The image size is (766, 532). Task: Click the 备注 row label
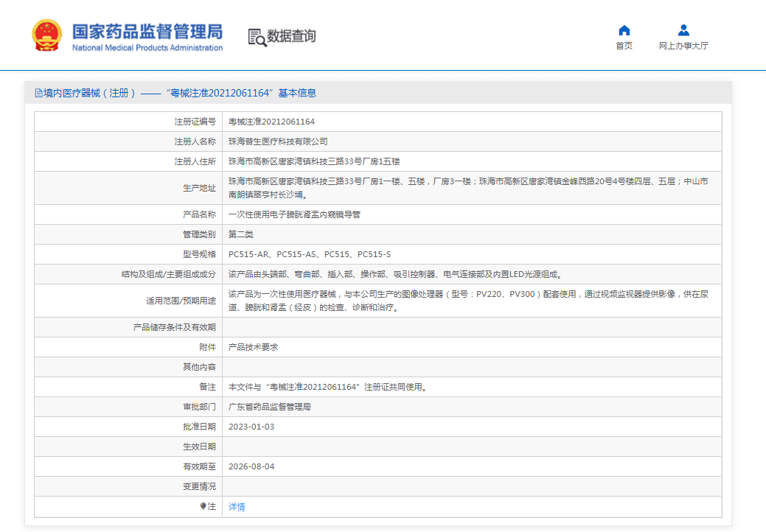tap(208, 387)
